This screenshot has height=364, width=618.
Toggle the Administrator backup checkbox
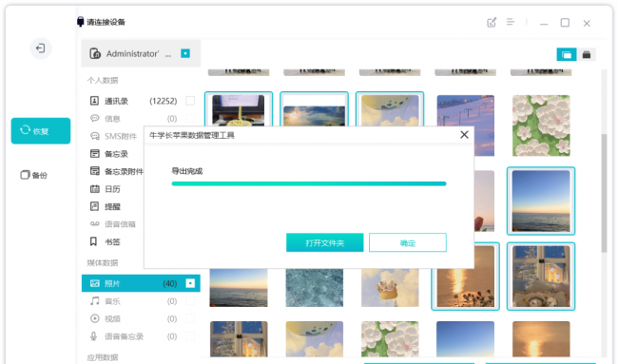[185, 53]
